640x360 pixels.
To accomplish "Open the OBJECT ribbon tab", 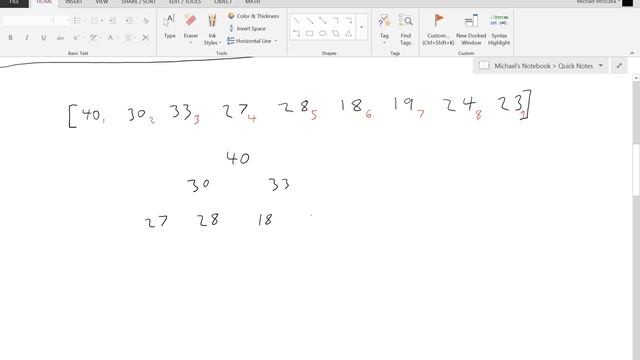I will pos(223,2).
